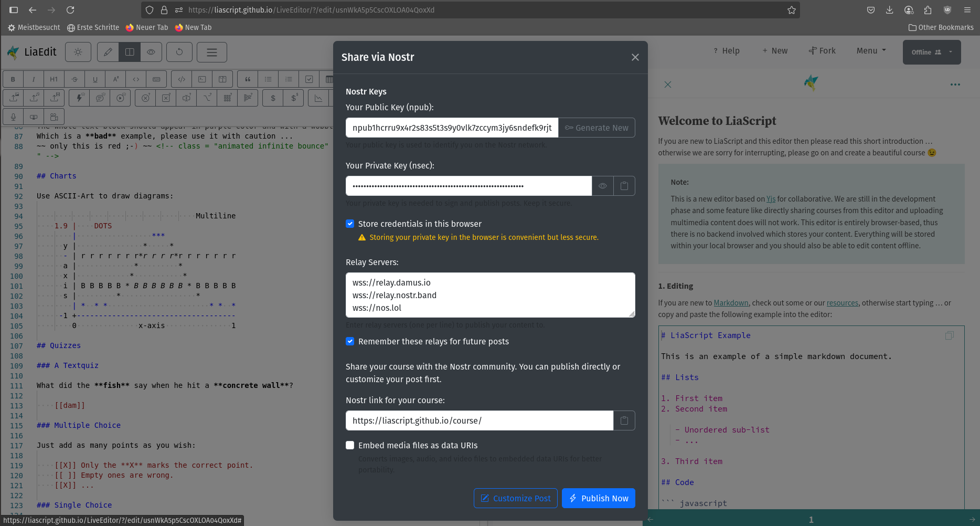Open the resources link in Editing section
Screen dimensions: 980x526
pyautogui.click(x=843, y=303)
